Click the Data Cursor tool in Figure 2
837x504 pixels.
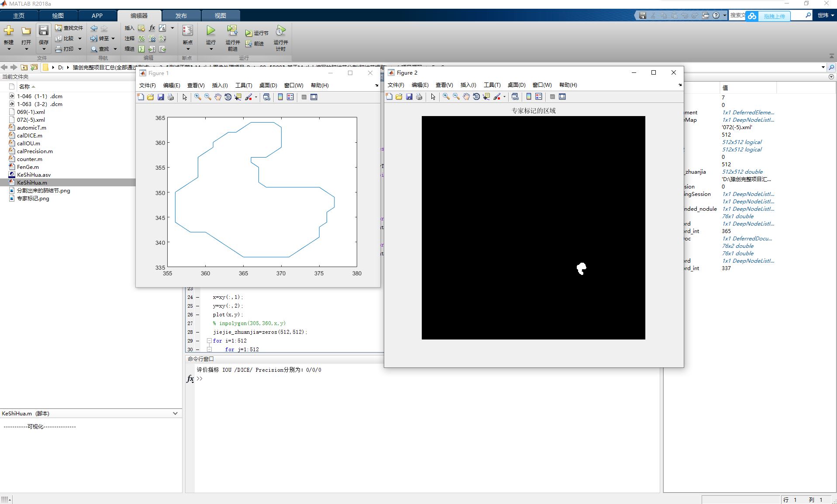tap(486, 96)
